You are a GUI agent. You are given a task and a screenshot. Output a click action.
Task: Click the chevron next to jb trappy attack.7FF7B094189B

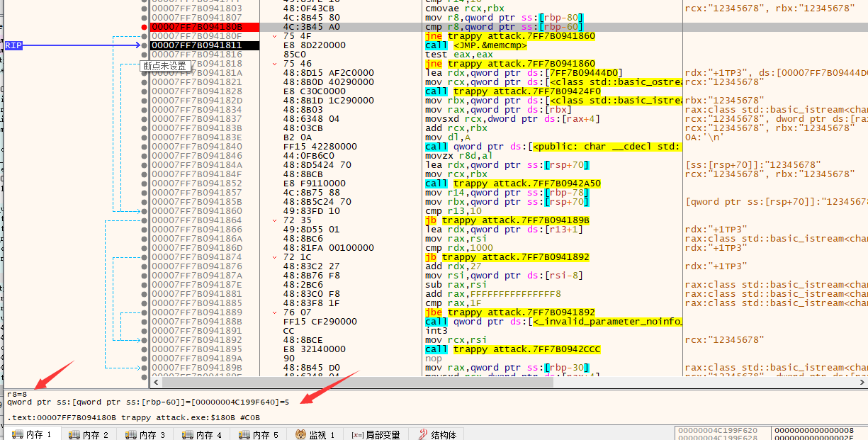point(276,220)
